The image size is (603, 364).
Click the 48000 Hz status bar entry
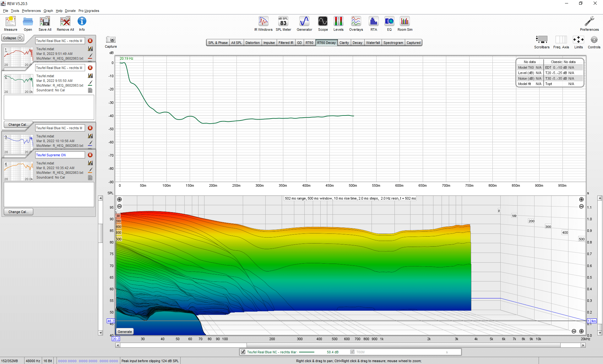(33, 361)
